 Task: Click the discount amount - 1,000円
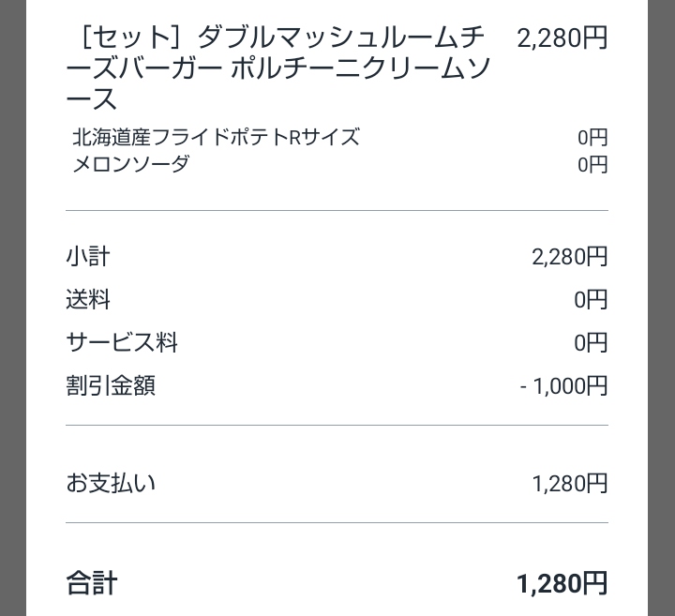563,386
